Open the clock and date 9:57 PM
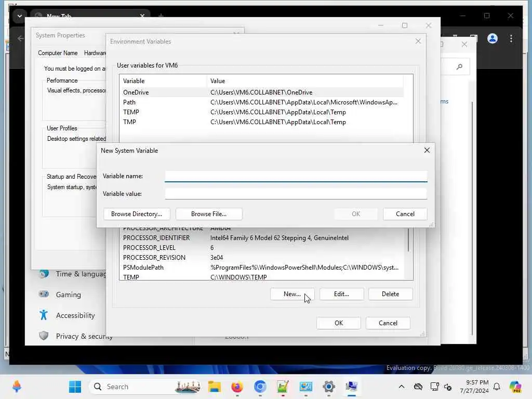 click(x=474, y=387)
